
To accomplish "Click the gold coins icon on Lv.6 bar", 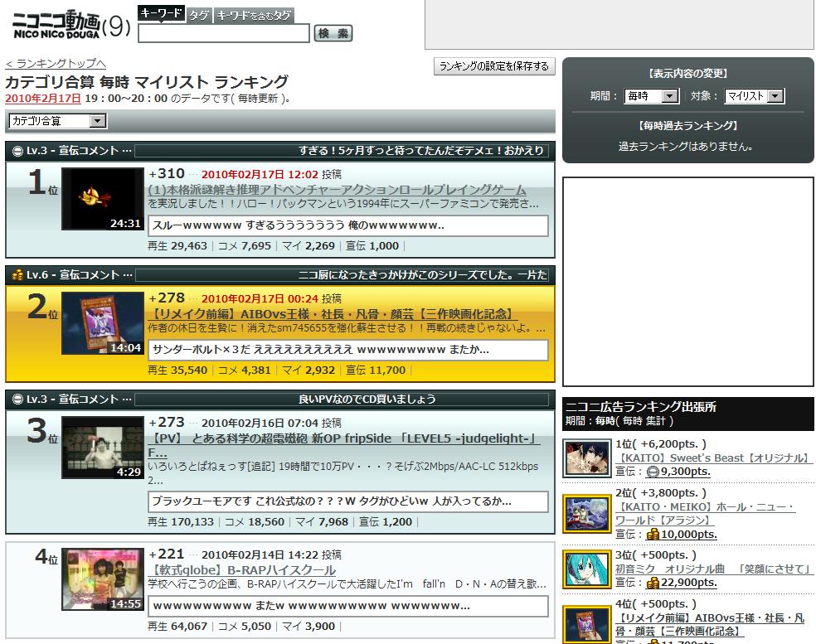I will [17, 274].
